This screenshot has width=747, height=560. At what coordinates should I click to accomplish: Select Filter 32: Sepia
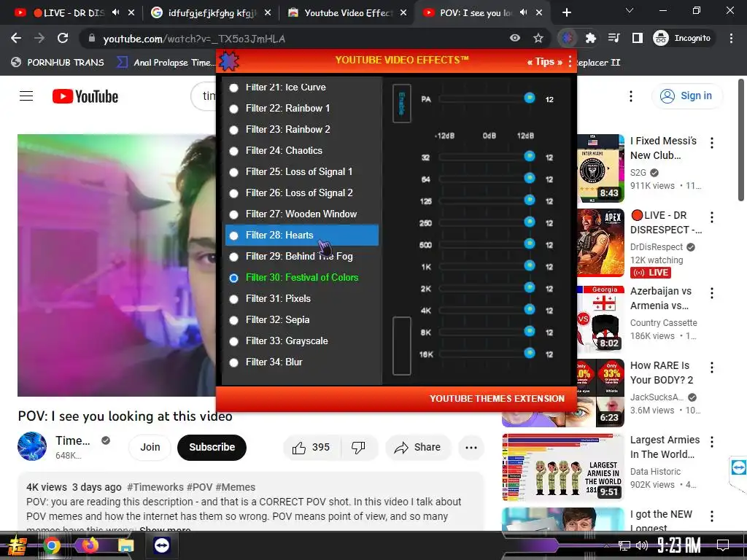pyautogui.click(x=302, y=320)
